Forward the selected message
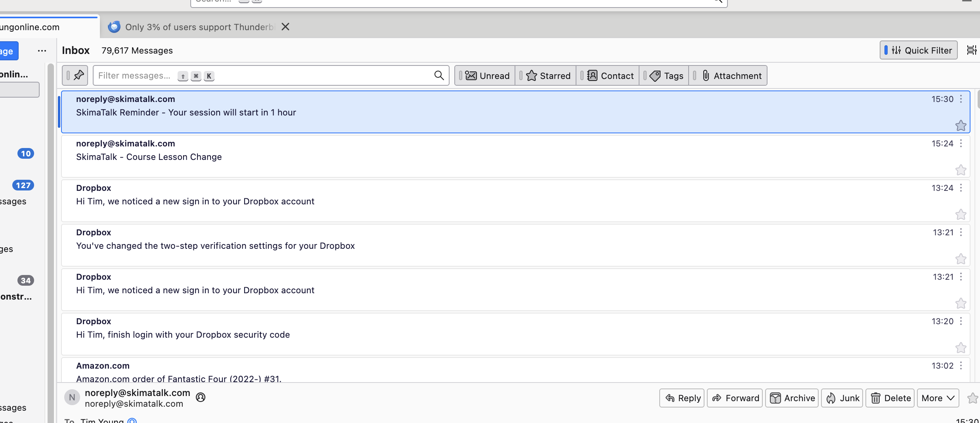The width and height of the screenshot is (980, 423). [735, 398]
